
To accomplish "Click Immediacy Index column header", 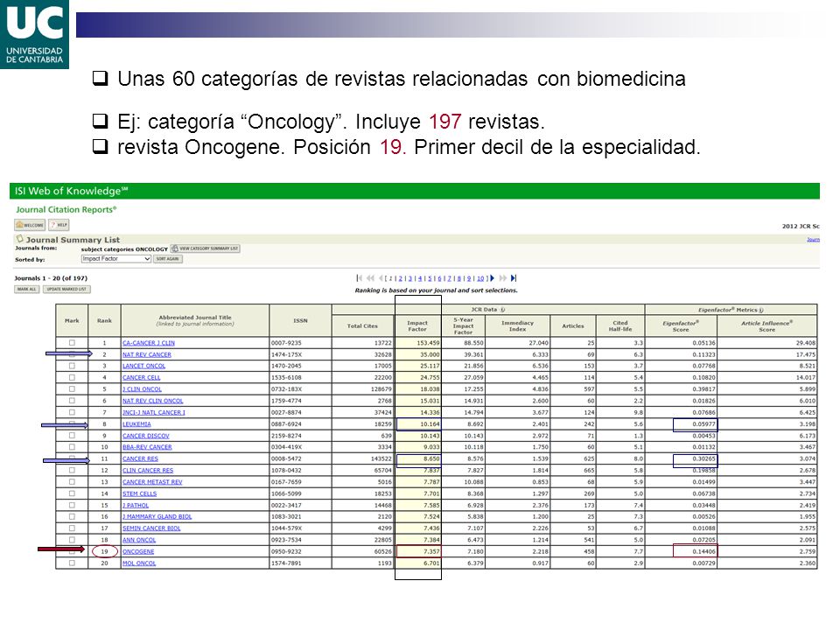I will (517, 325).
